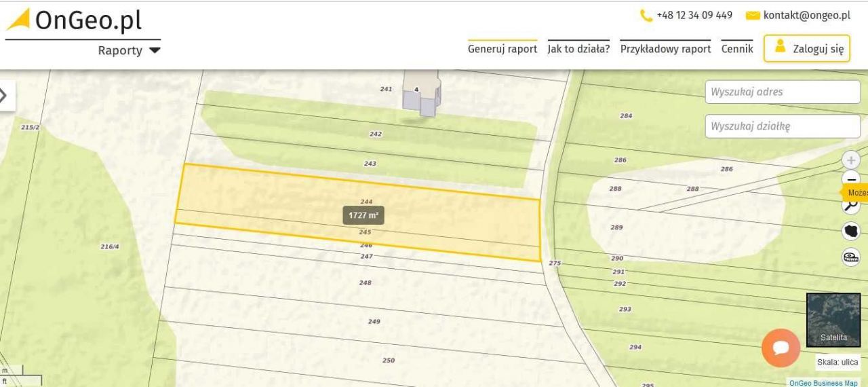Open the Cennik menu item
This screenshot has height=387, width=868.
[x=737, y=49]
